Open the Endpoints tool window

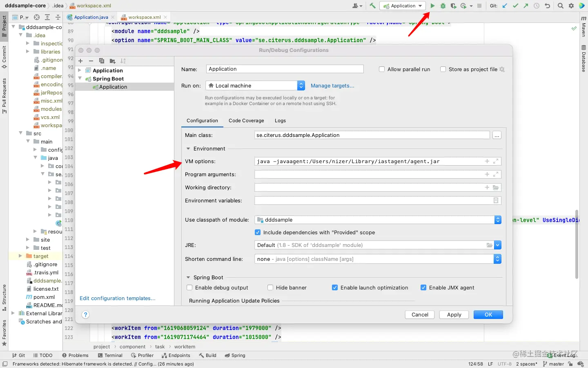point(176,356)
